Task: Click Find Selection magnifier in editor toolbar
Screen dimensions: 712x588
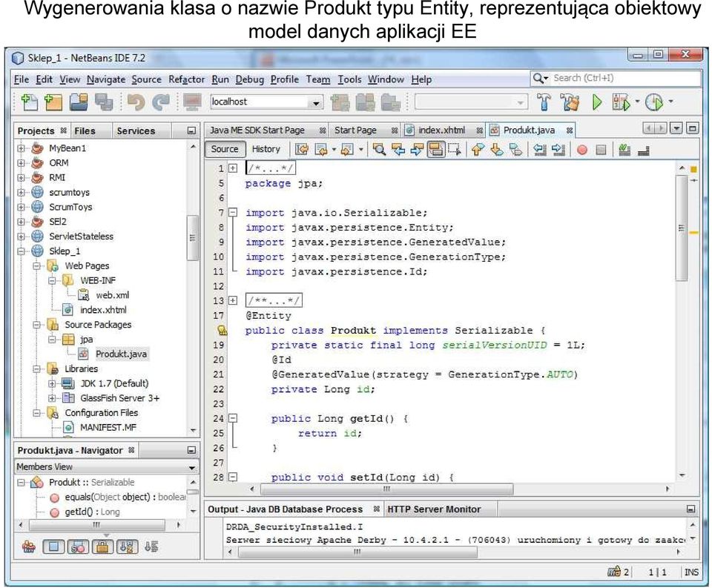Action: click(x=379, y=149)
